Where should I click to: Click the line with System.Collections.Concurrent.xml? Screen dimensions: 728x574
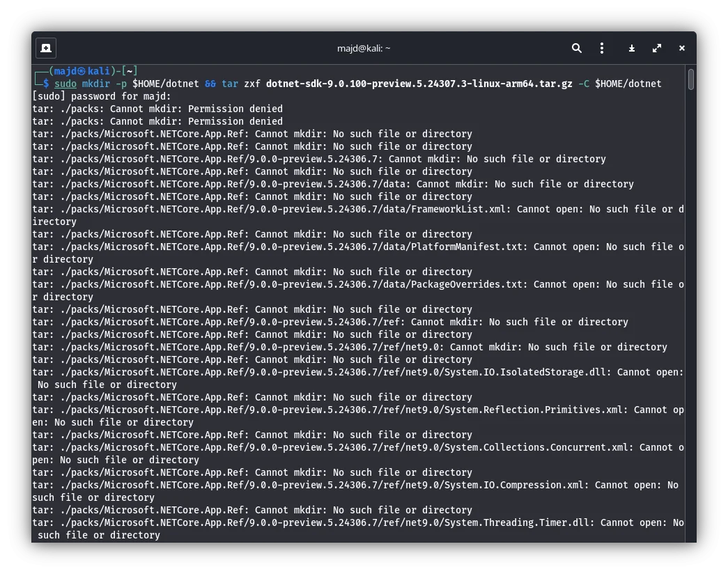[357, 453]
